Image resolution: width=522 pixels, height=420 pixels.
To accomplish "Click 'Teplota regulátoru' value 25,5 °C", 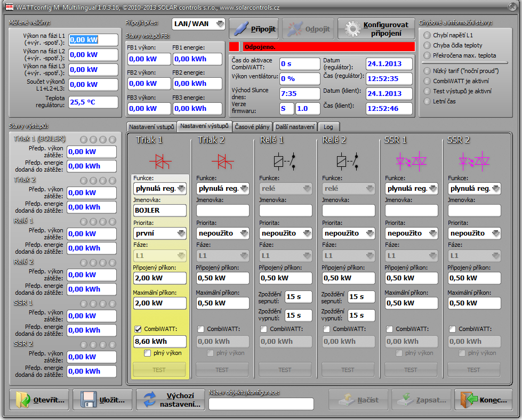I will (93, 102).
